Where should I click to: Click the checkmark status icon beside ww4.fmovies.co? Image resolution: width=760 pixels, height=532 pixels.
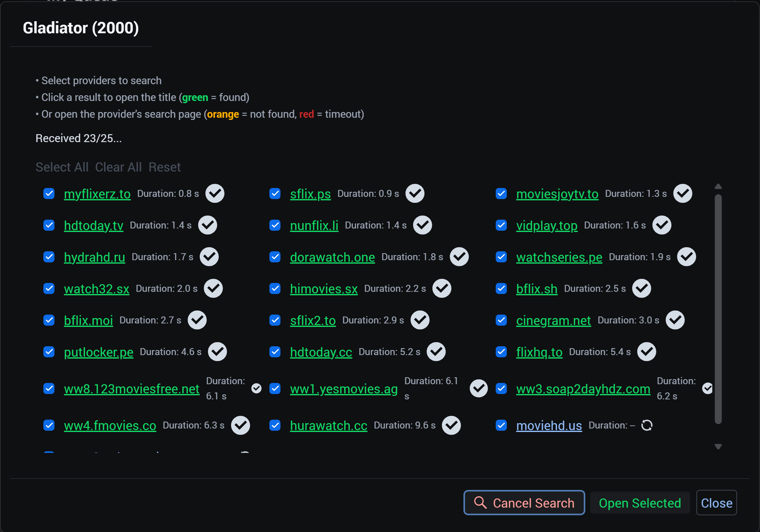(x=241, y=425)
